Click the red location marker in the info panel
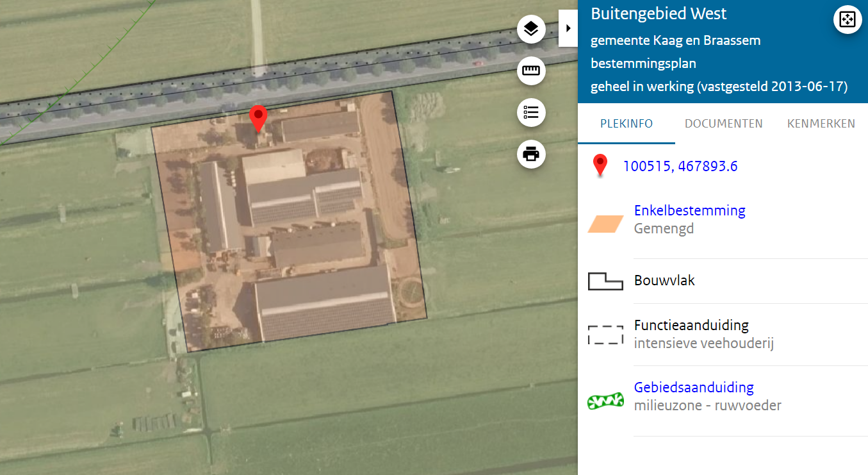Screen dimensions: 868x475 click(x=600, y=165)
